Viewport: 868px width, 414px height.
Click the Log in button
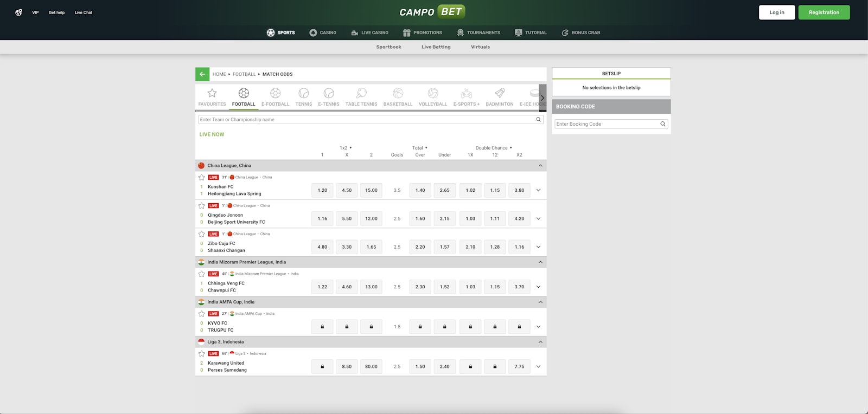(x=776, y=12)
